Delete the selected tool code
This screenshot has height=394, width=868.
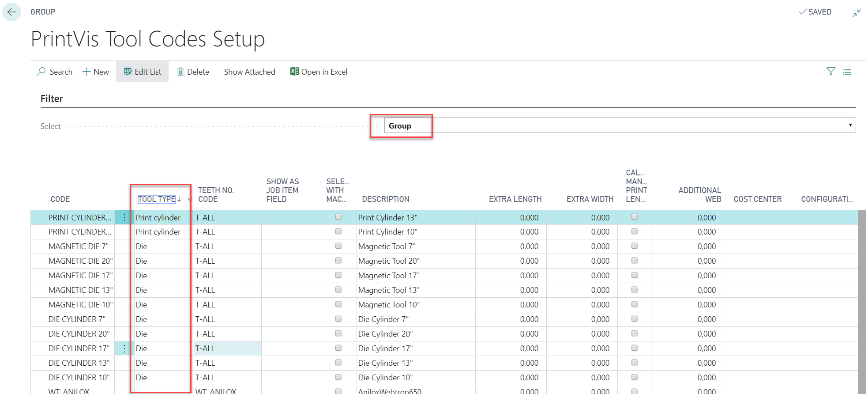pos(193,72)
